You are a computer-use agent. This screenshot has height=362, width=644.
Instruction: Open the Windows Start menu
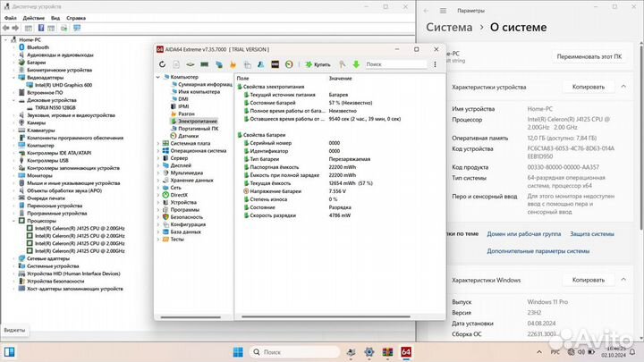(x=238, y=350)
